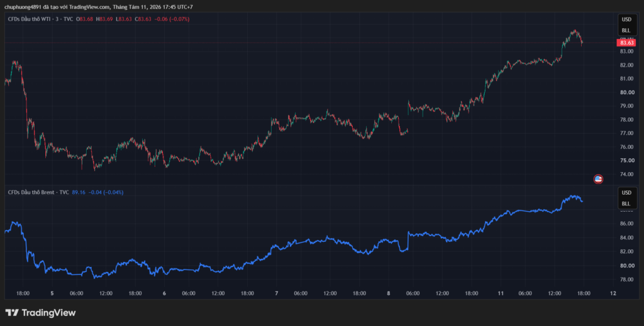Viewport: 644px width, 326px height.
Task: Click the 06:00 label right after day 5
Action: [76, 293]
